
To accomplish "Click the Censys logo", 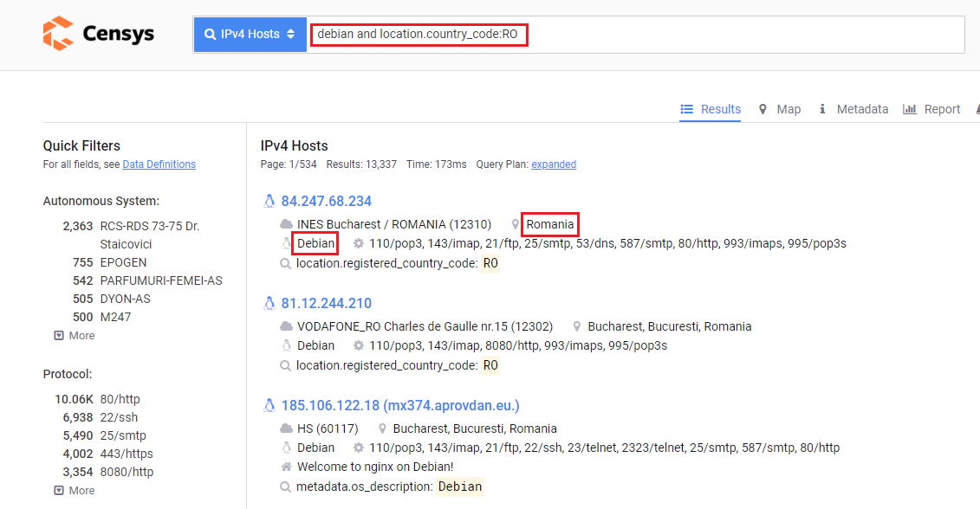I will (98, 34).
